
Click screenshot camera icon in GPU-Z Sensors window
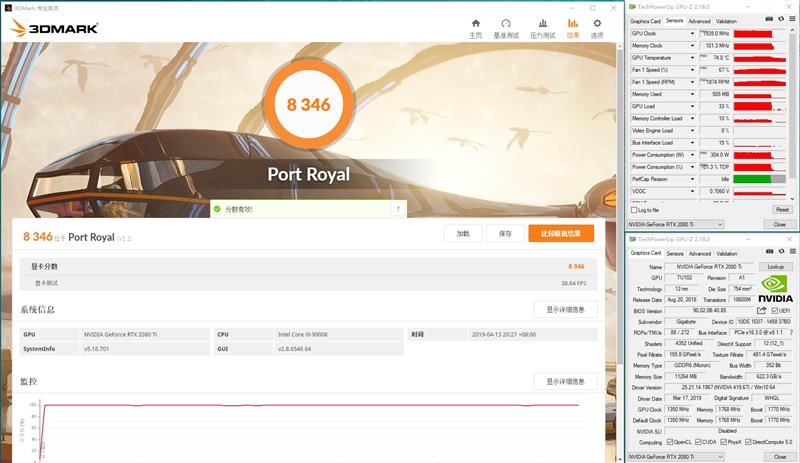point(769,19)
